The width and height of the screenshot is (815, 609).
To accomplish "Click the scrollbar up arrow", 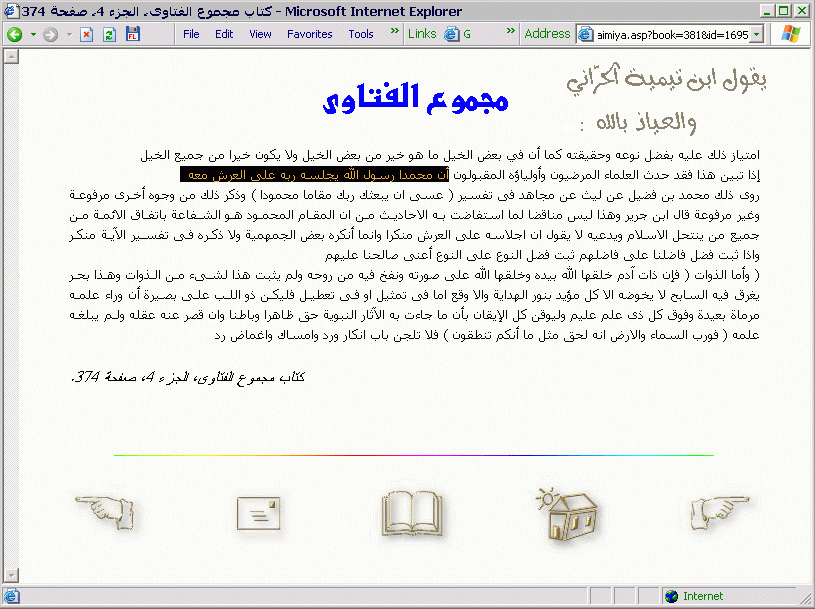I will click(11, 56).
